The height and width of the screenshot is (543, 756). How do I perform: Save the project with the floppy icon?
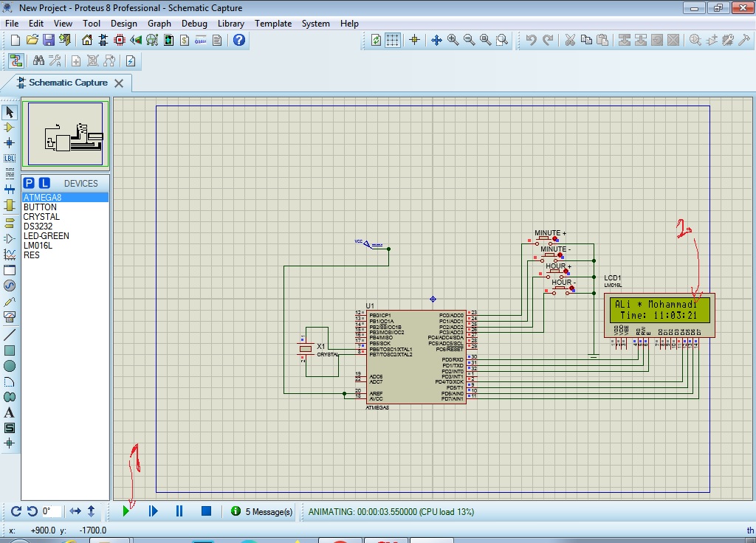[x=48, y=40]
